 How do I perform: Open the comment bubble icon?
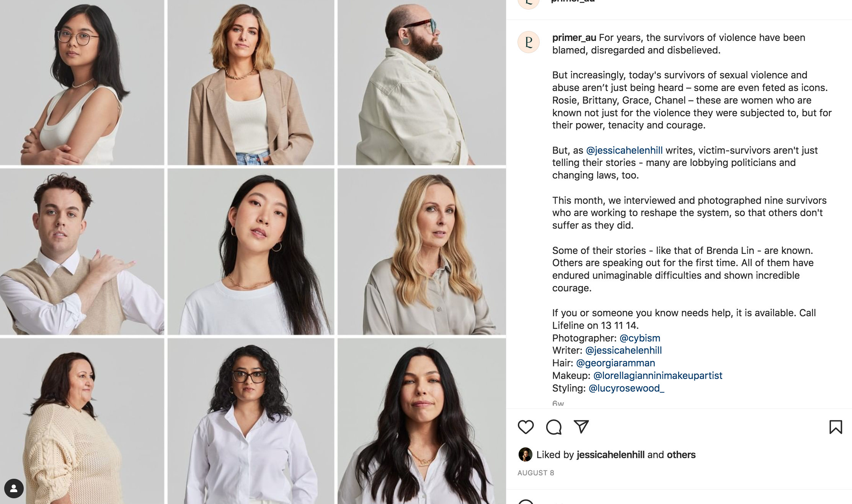click(x=553, y=427)
